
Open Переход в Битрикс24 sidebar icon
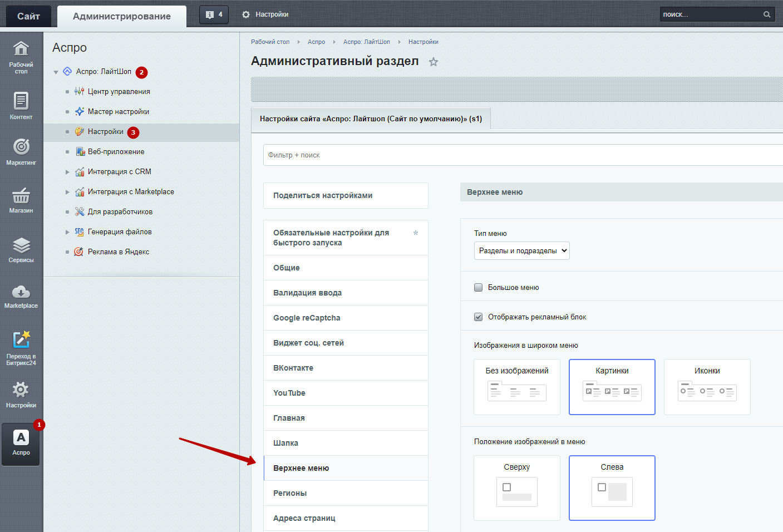click(x=21, y=348)
